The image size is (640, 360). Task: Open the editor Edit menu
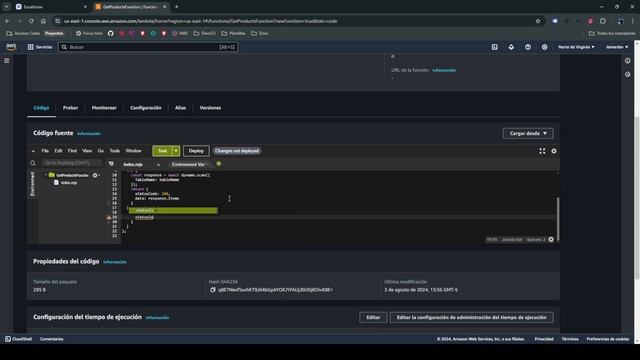pos(58,151)
